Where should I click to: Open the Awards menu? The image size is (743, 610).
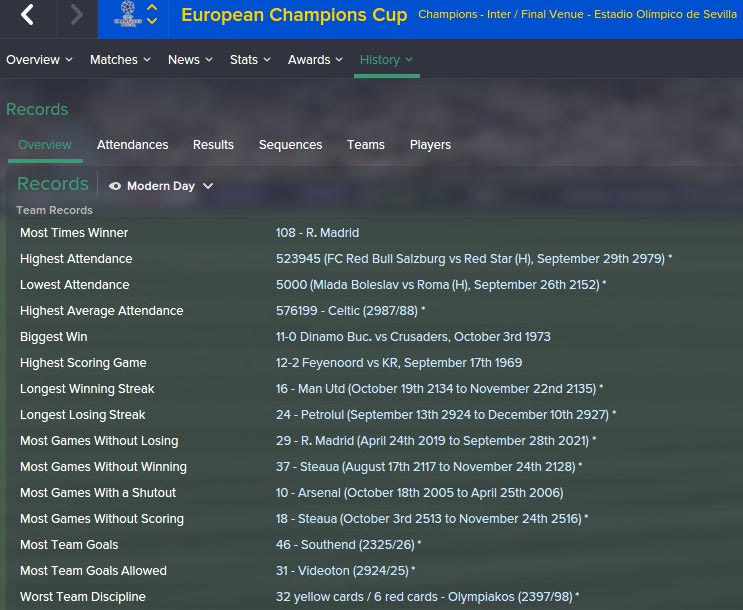315,60
